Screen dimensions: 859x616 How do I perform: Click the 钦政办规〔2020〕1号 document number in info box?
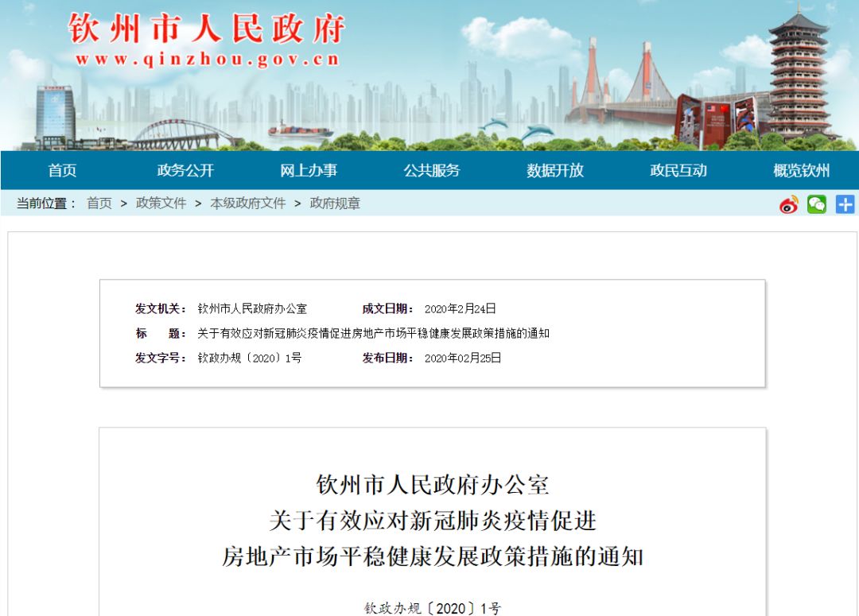tap(250, 358)
